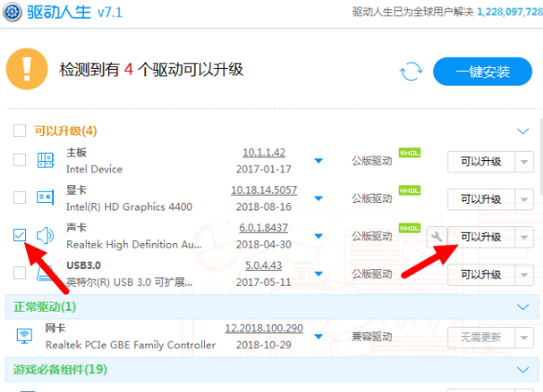Select Realtek High Definition Au... text
Screen dimensions: 543x392
pos(134,245)
